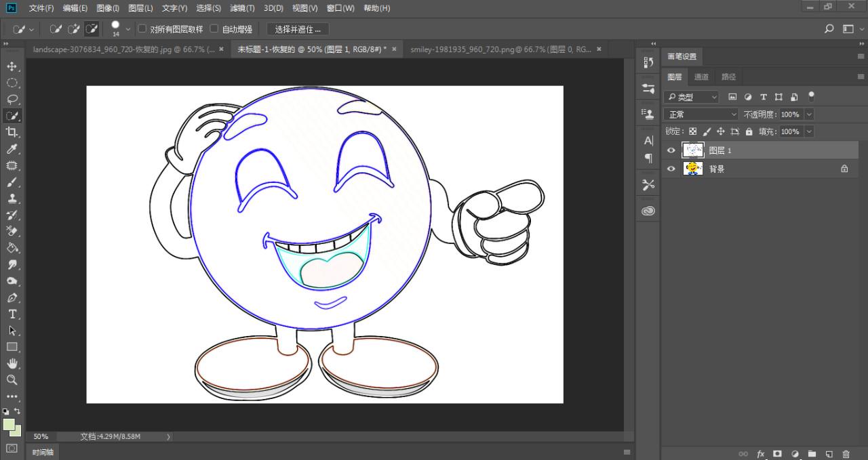The image size is (868, 460).
Task: Select the Move tool
Action: pyautogui.click(x=12, y=66)
